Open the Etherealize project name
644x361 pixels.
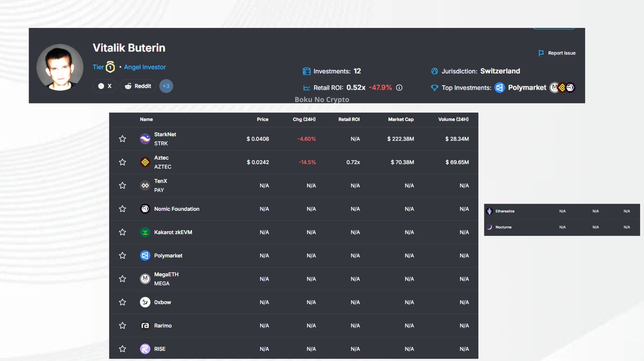(505, 211)
